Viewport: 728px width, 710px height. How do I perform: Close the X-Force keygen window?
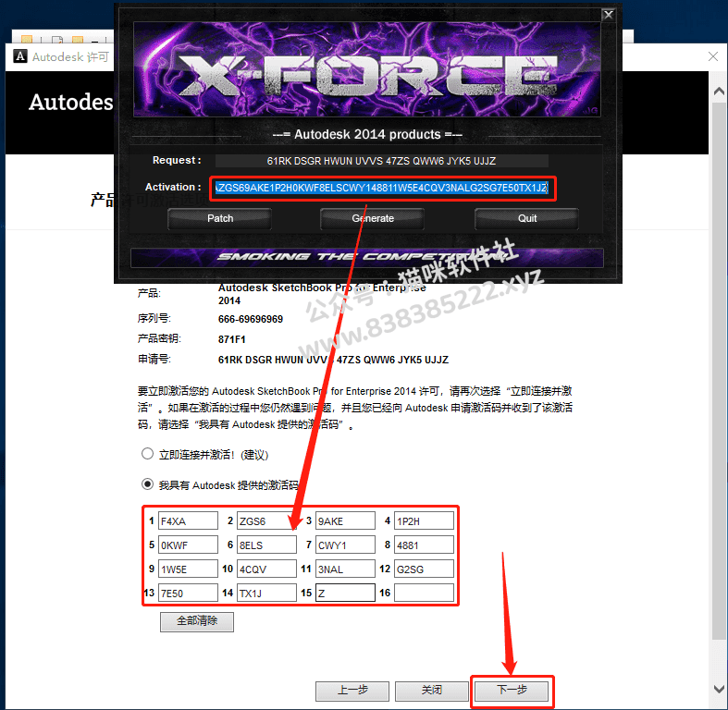tap(609, 15)
